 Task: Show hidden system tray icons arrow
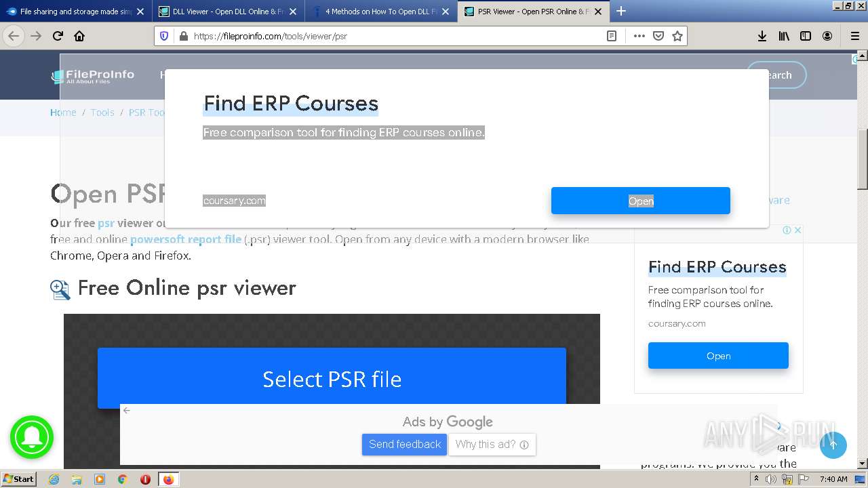756,479
